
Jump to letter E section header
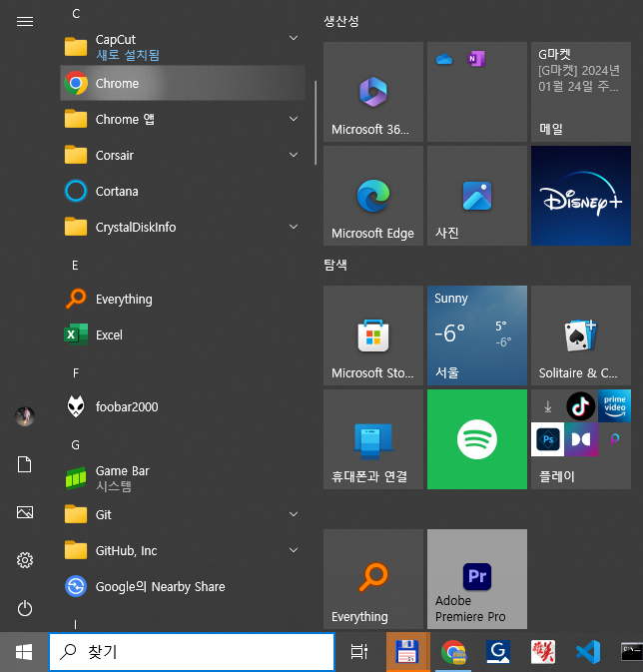(x=76, y=266)
